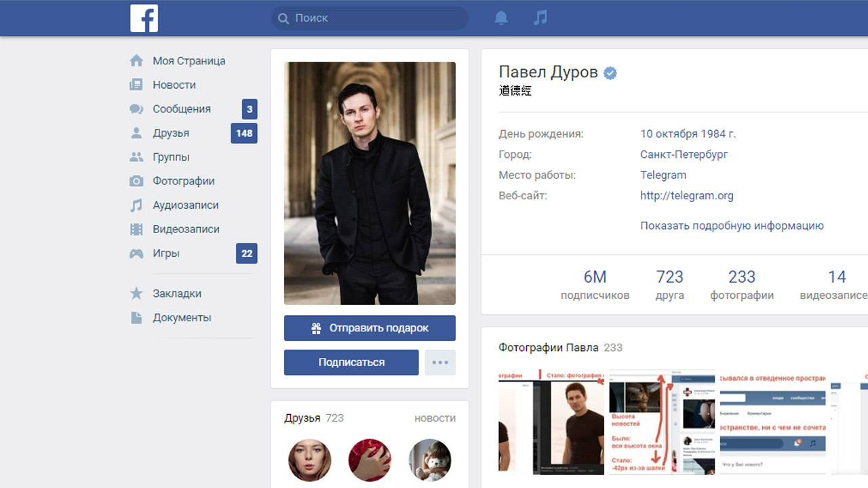
Task: Open the http://telegram.org link
Action: 687,196
